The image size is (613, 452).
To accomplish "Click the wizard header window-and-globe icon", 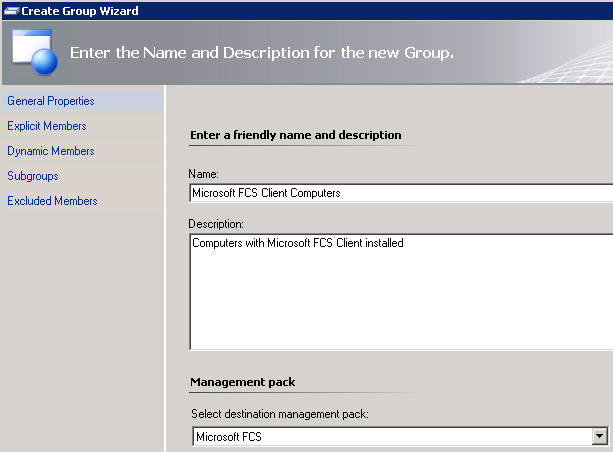I will click(x=34, y=51).
